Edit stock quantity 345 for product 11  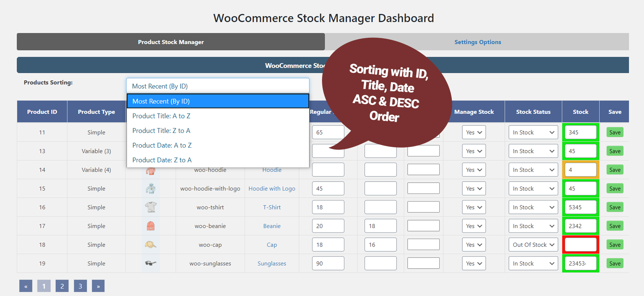580,132
